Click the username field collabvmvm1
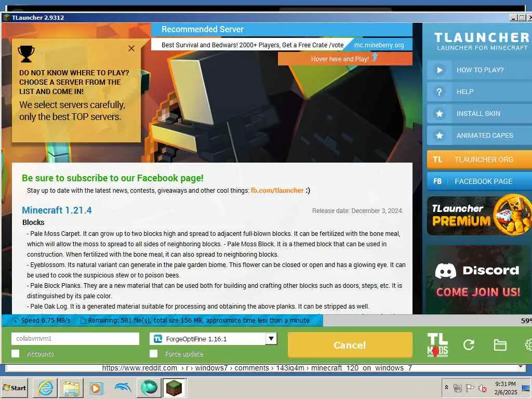The width and height of the screenshot is (532, 399). (75, 339)
